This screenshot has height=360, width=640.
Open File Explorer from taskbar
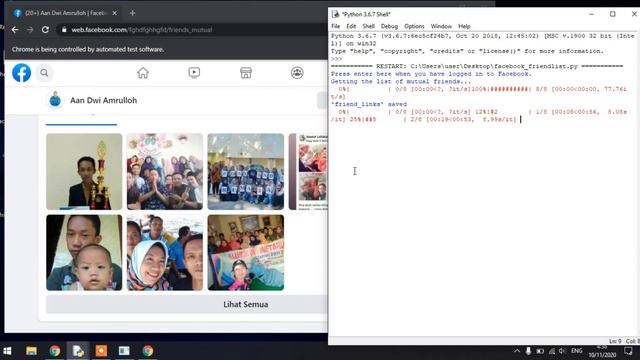[31, 351]
